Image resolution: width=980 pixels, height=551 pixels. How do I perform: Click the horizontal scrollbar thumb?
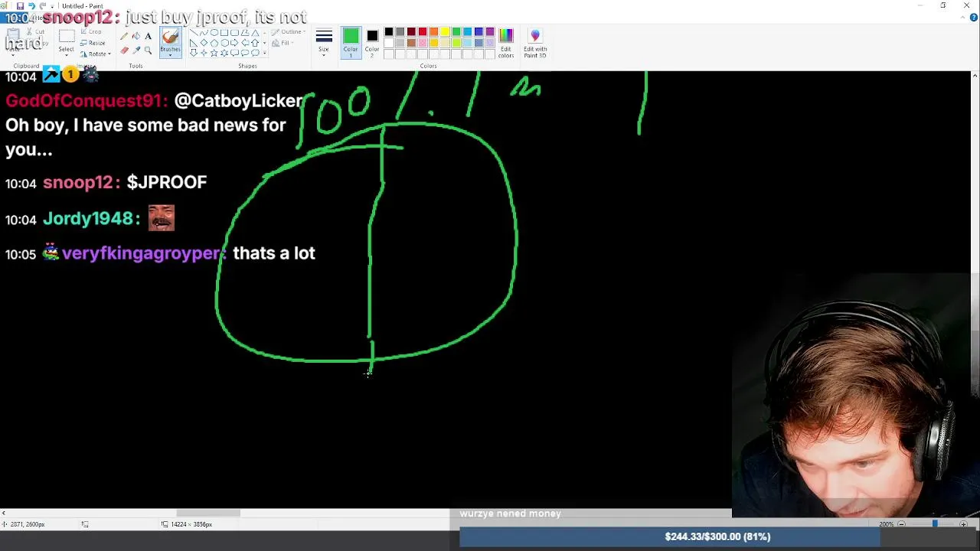coord(208,514)
